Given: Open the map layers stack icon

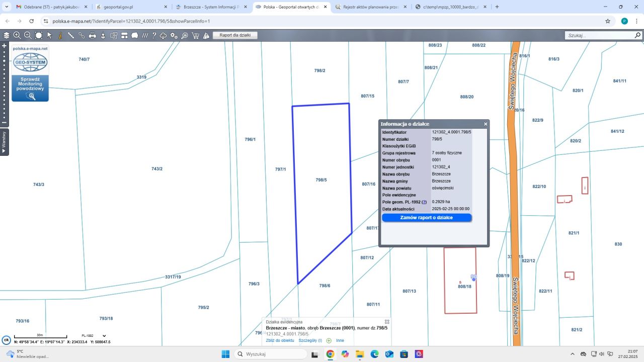Looking at the screenshot, I should click(6, 35).
